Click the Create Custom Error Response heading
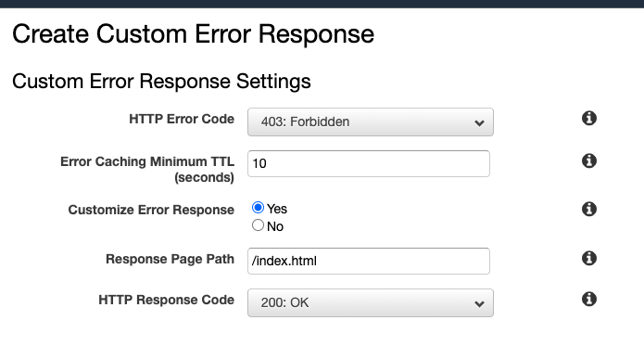Image resolution: width=644 pixels, height=346 pixels. tap(193, 33)
